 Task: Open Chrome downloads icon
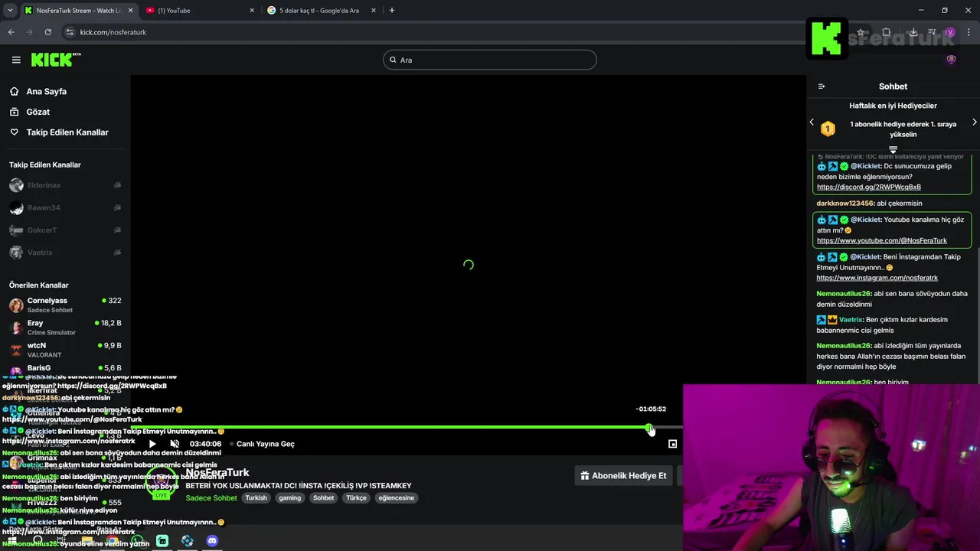tap(913, 32)
